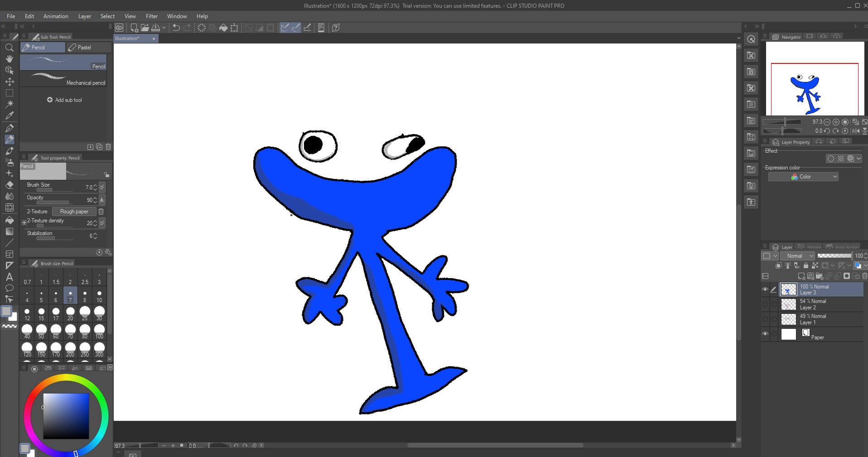Expand the 2-Texture density plus box

pyautogui.click(x=24, y=222)
